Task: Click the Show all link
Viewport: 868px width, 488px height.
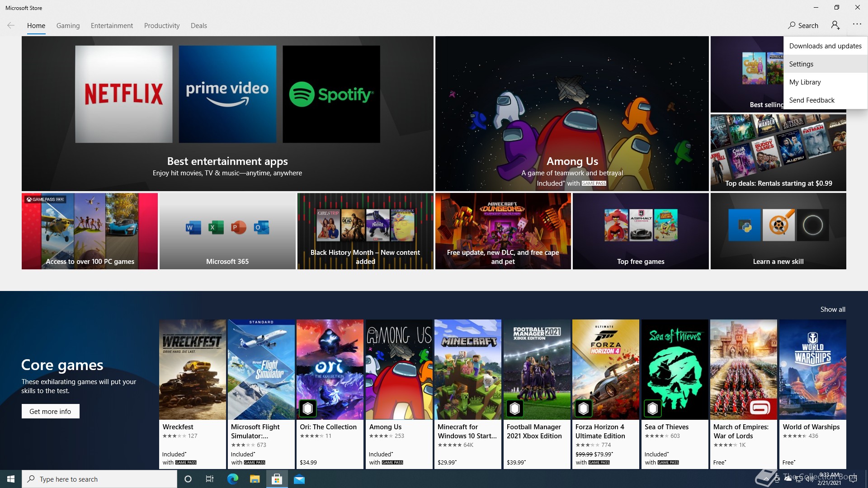Action: [832, 310]
